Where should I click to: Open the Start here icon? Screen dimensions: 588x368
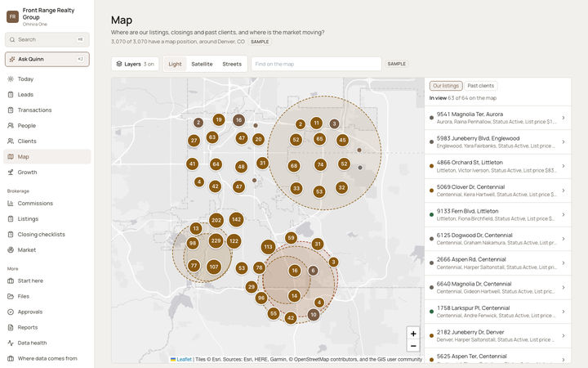(11, 280)
